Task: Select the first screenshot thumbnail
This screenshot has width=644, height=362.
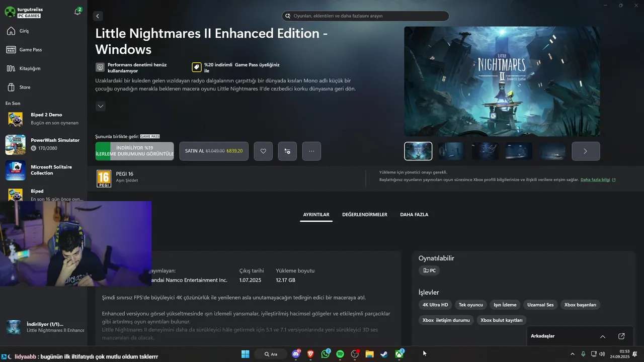Action: point(418,151)
